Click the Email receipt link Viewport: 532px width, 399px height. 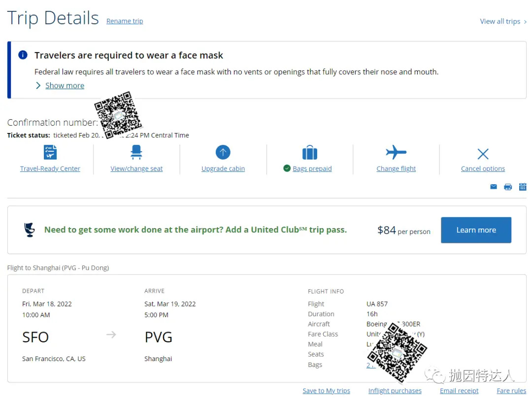click(x=459, y=391)
